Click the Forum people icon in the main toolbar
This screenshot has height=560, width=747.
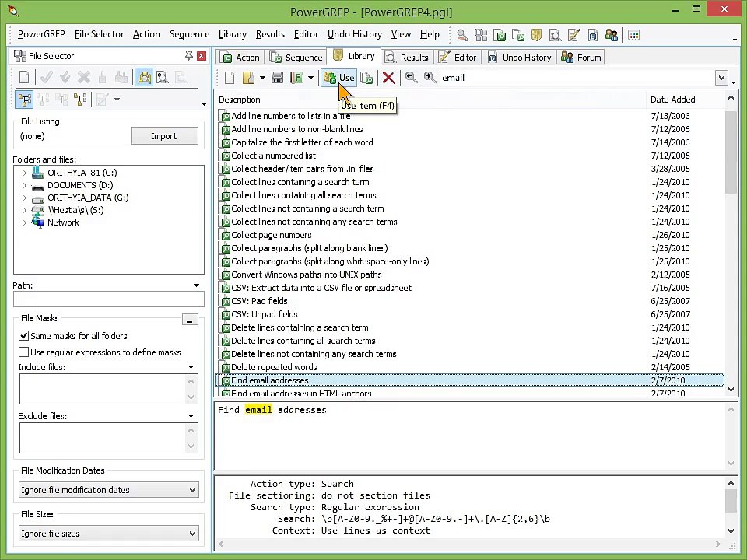[612, 35]
